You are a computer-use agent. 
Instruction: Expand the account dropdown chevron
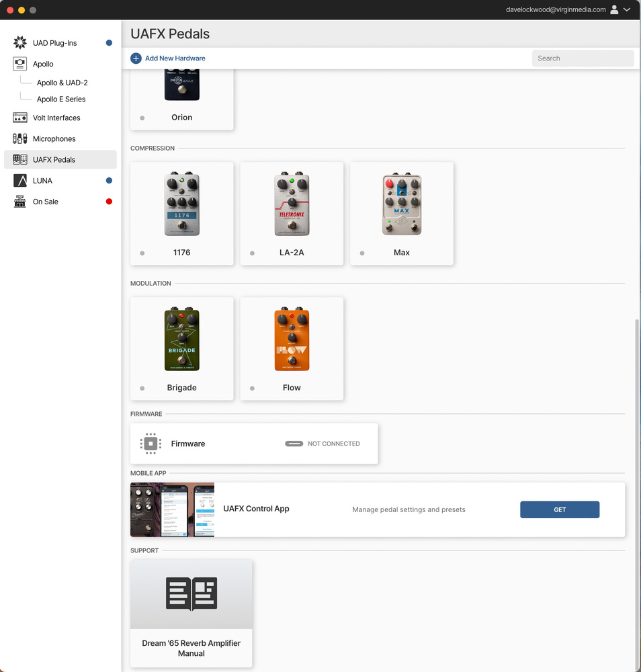(x=627, y=10)
